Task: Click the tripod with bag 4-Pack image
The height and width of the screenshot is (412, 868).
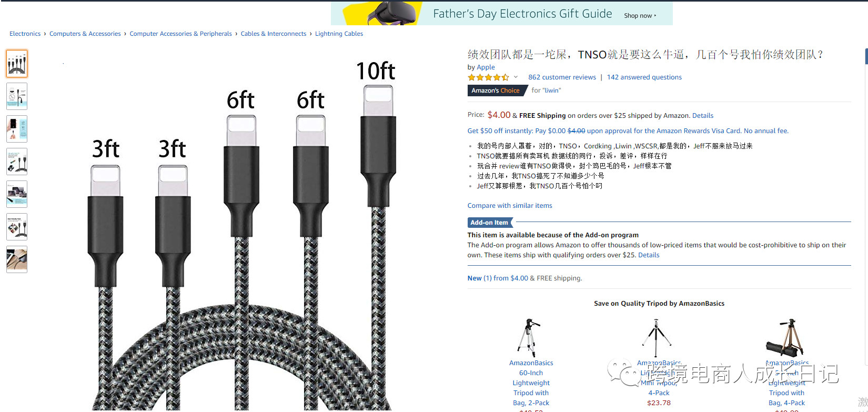Action: pos(785,337)
